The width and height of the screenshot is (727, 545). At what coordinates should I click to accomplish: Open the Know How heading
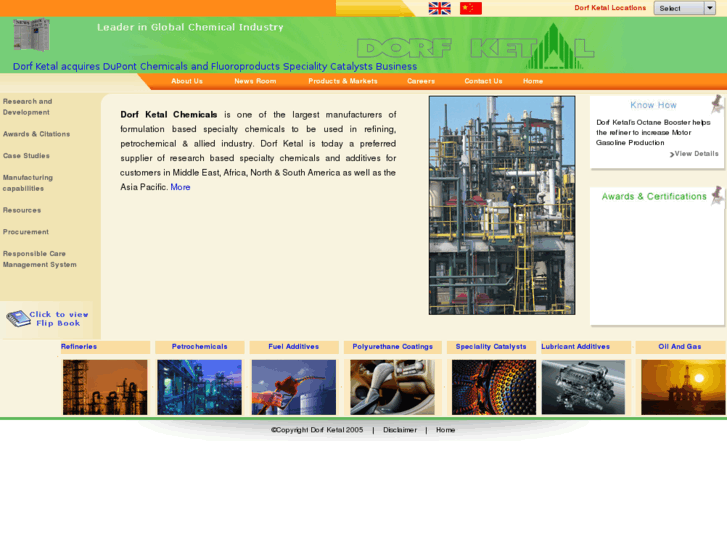[x=653, y=105]
